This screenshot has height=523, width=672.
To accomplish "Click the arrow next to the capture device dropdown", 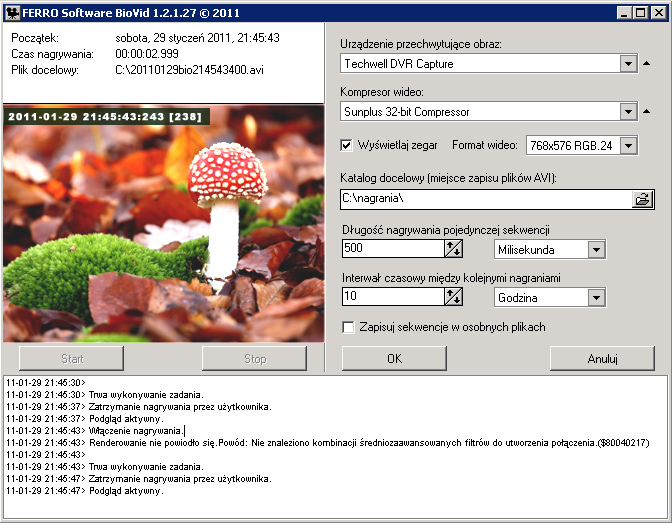I will 647,63.
